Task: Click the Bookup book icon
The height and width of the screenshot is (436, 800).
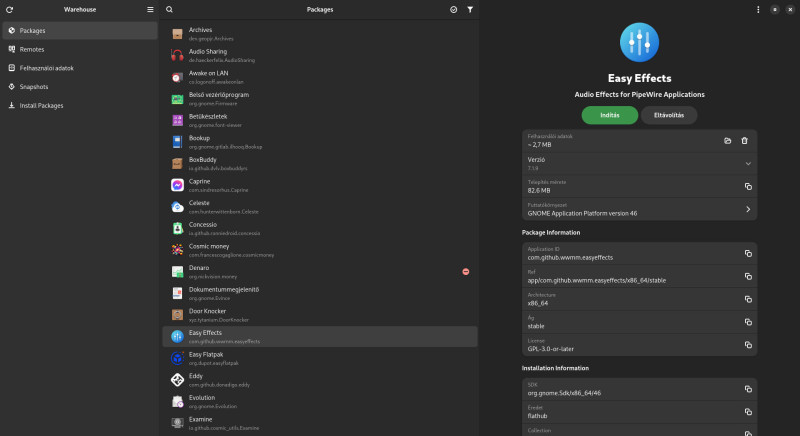Action: (x=177, y=142)
